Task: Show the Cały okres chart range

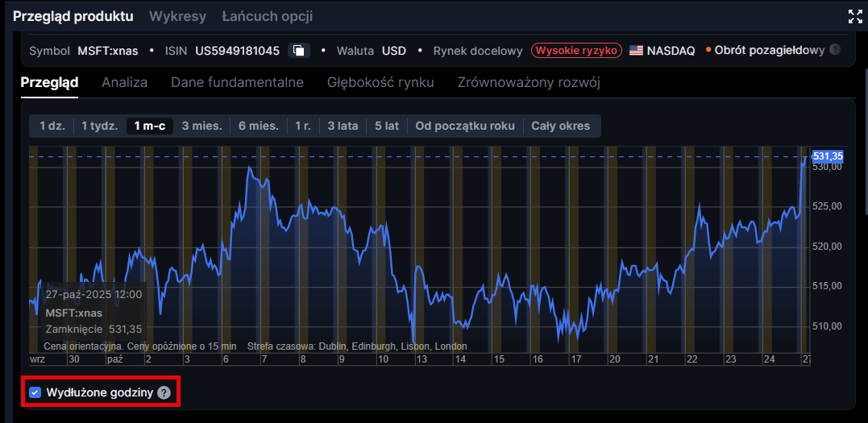Action: coord(560,126)
